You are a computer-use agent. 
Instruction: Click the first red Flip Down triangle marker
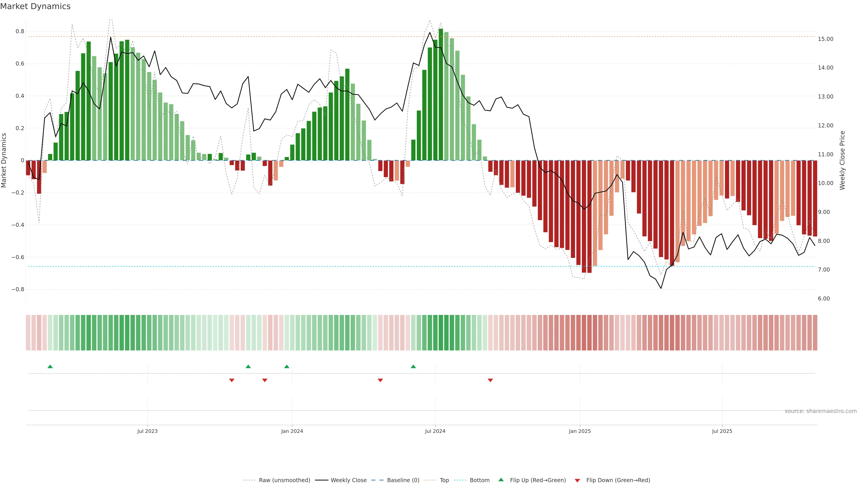click(232, 380)
